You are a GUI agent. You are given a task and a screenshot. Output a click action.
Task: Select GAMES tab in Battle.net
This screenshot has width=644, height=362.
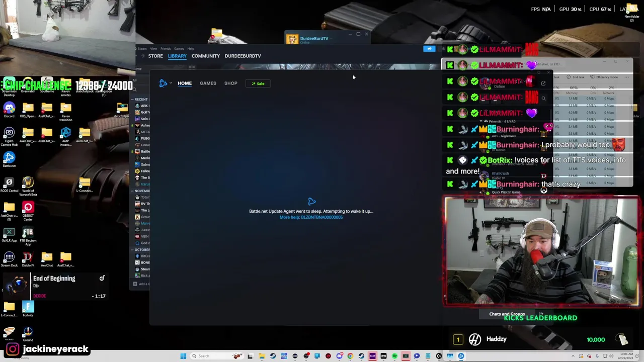tap(208, 83)
